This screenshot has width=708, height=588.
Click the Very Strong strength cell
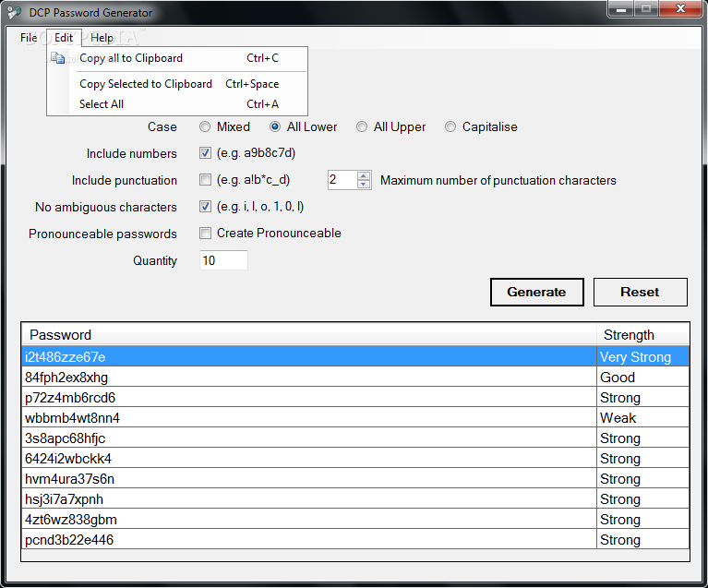click(643, 357)
